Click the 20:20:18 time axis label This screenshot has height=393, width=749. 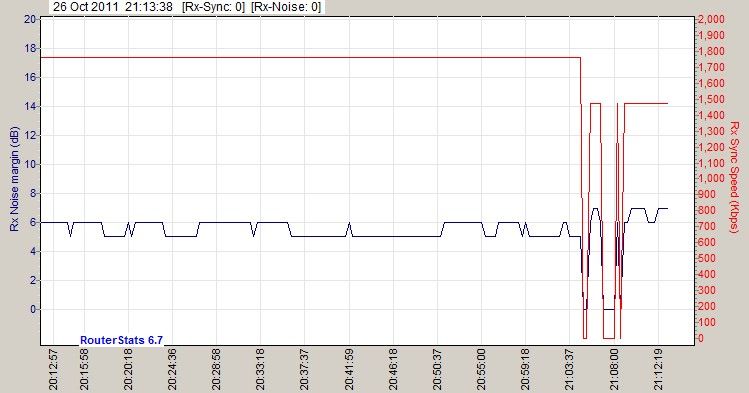click(128, 370)
